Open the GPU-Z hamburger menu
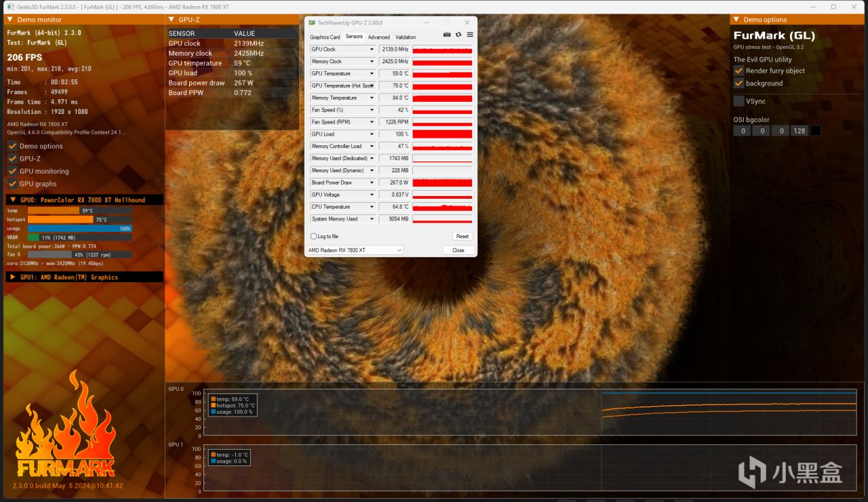868x502 pixels. pos(470,35)
